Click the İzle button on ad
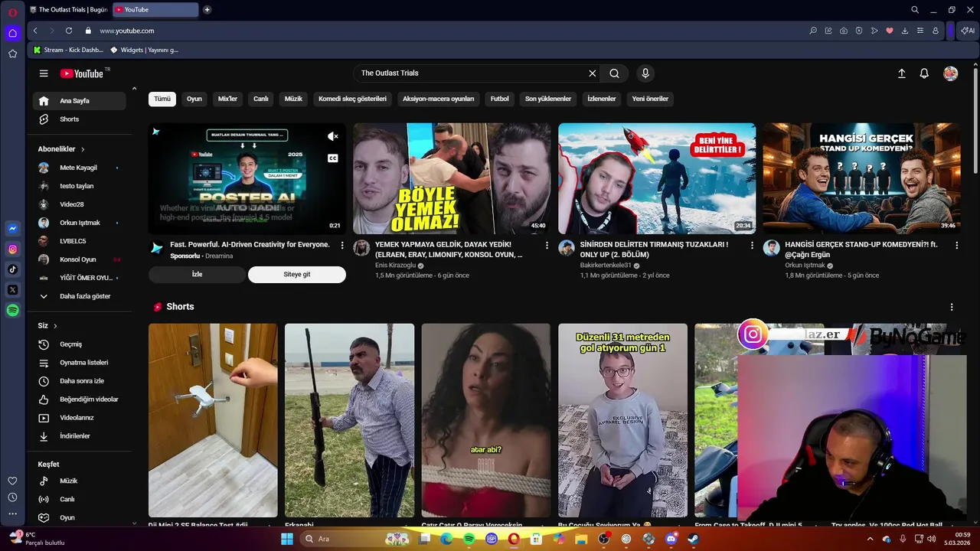Screen dimensions: 980x551 point(197,274)
